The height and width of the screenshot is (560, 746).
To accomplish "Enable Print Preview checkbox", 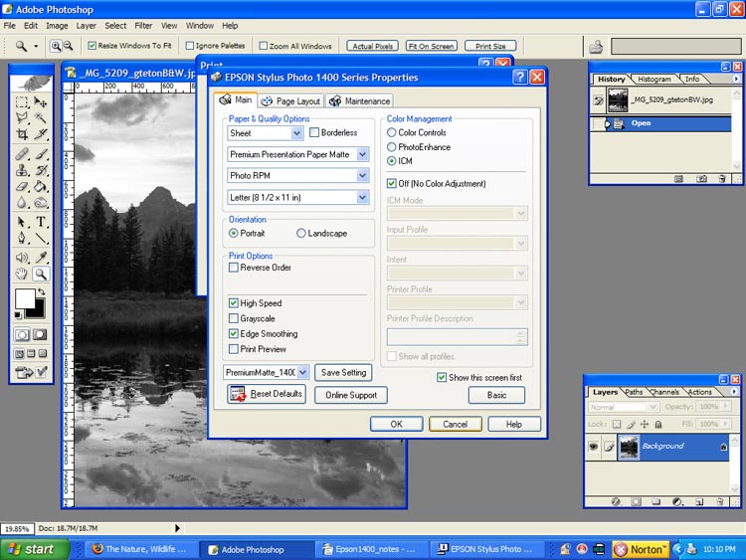I will [234, 349].
